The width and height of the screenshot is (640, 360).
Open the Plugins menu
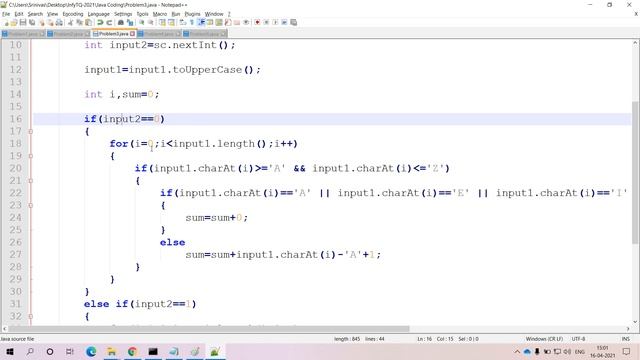[192, 14]
